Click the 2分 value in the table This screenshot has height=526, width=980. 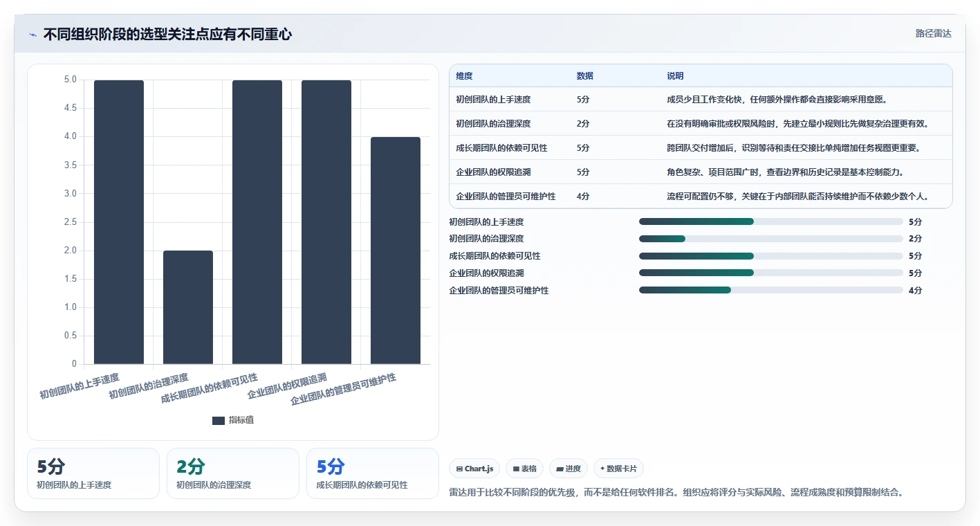click(x=583, y=124)
